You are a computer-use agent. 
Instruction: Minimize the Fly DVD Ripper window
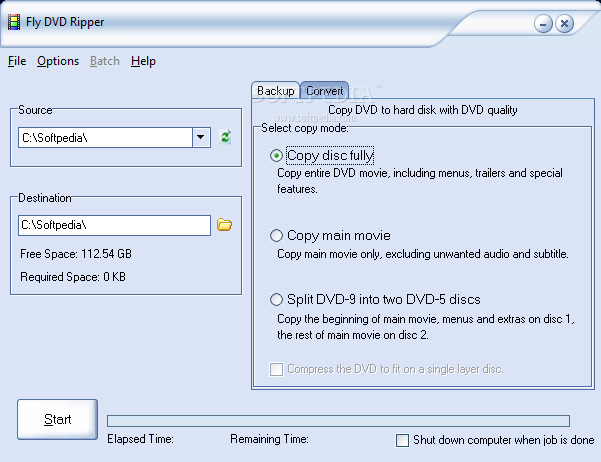click(543, 24)
